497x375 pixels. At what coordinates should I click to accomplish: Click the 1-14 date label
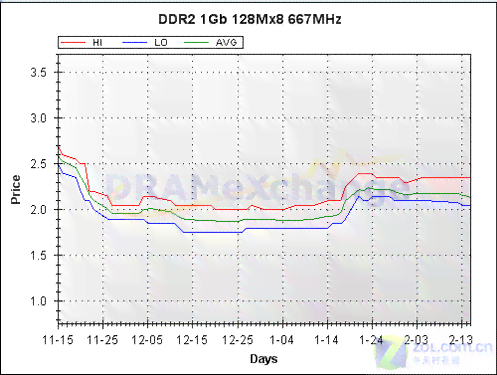coord(327,340)
